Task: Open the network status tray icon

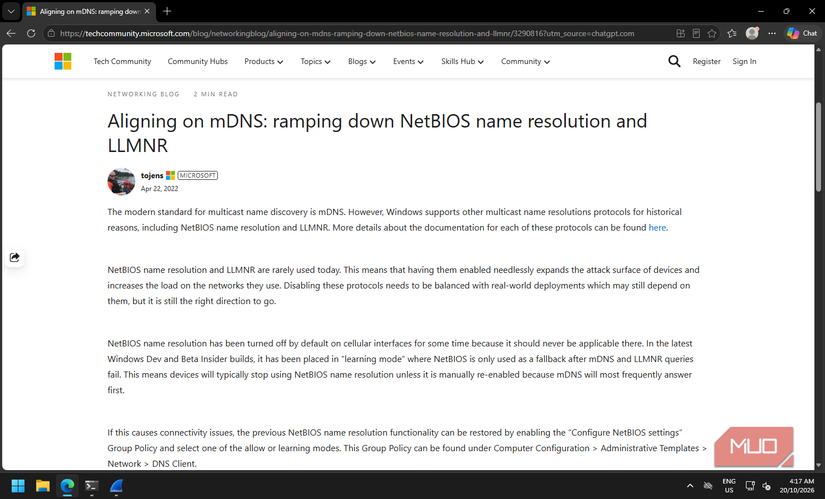Action: click(750, 485)
